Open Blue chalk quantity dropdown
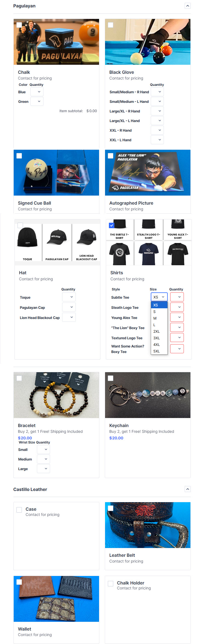This screenshot has height=644, width=197. tap(37, 92)
